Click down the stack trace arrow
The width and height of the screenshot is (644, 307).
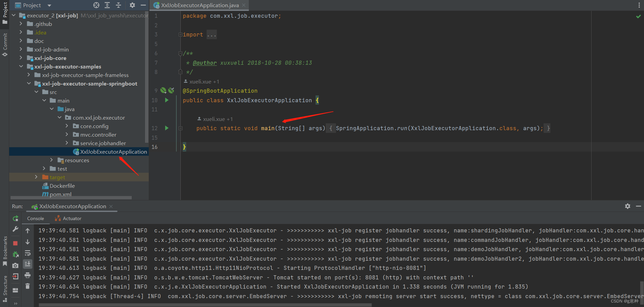(28, 242)
